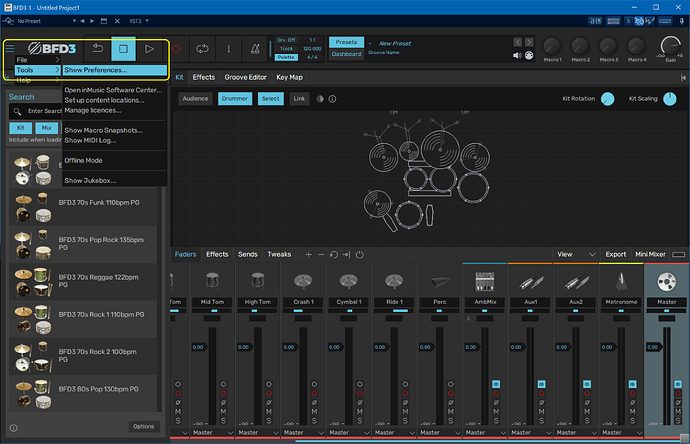Toggle the metronome icon in transport
Viewport: 690px width, 444px height.
(x=255, y=48)
